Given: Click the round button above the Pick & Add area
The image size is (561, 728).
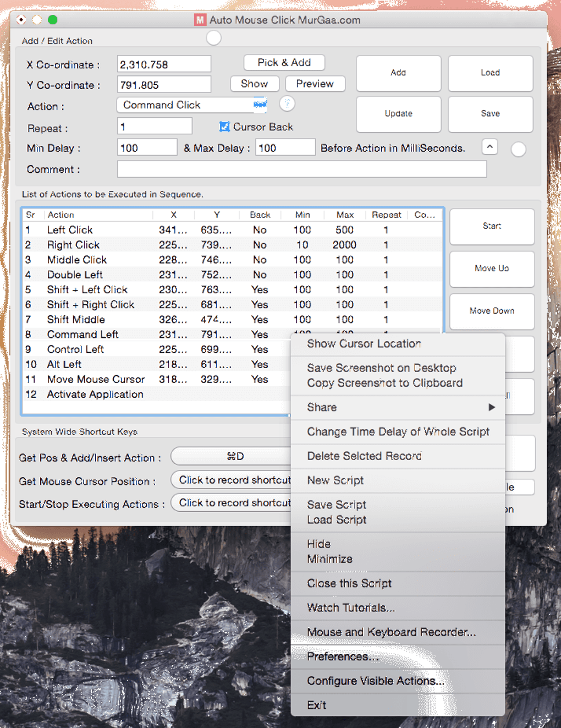Looking at the screenshot, I should [x=213, y=38].
